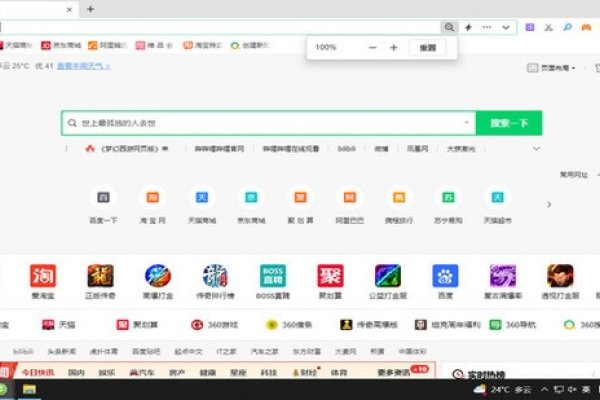Click the zoom magnifier icon in address bar
The image size is (600, 400).
click(449, 27)
